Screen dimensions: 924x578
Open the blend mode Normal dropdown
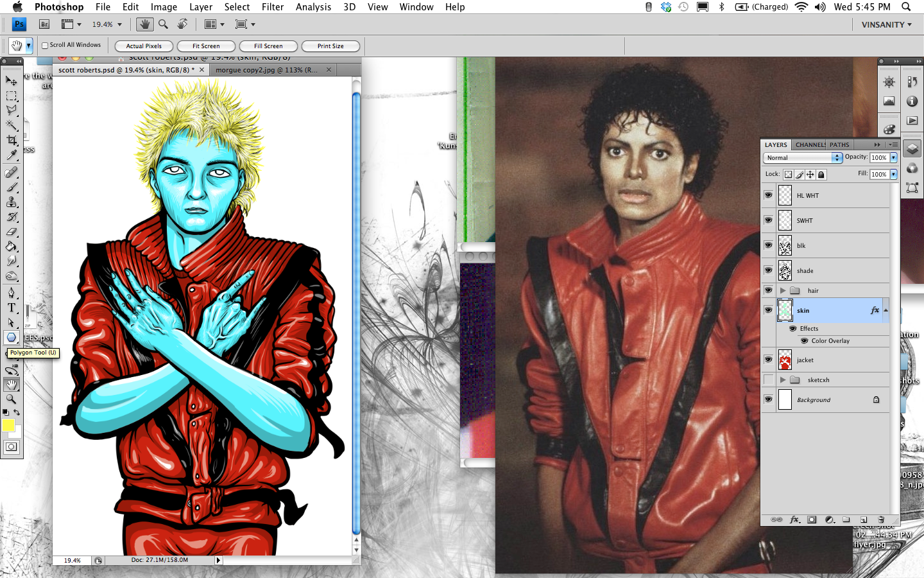pyautogui.click(x=802, y=158)
